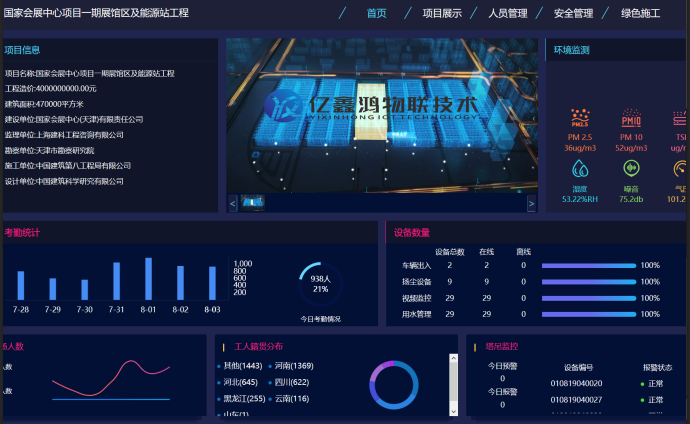This screenshot has height=424, width=690.
Task: Click the 湿度 water drop icon
Action: tap(580, 168)
